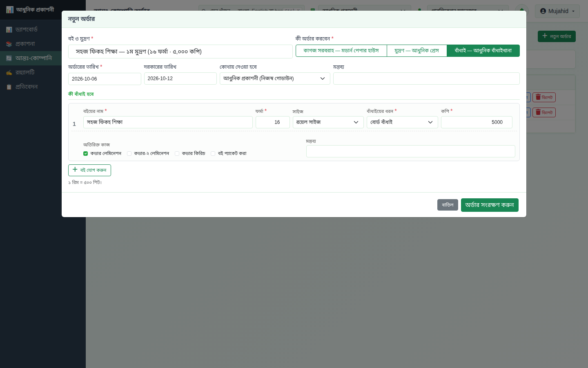
Task: Enable বই প্যাকেট করা checkbox
Action: point(213,154)
